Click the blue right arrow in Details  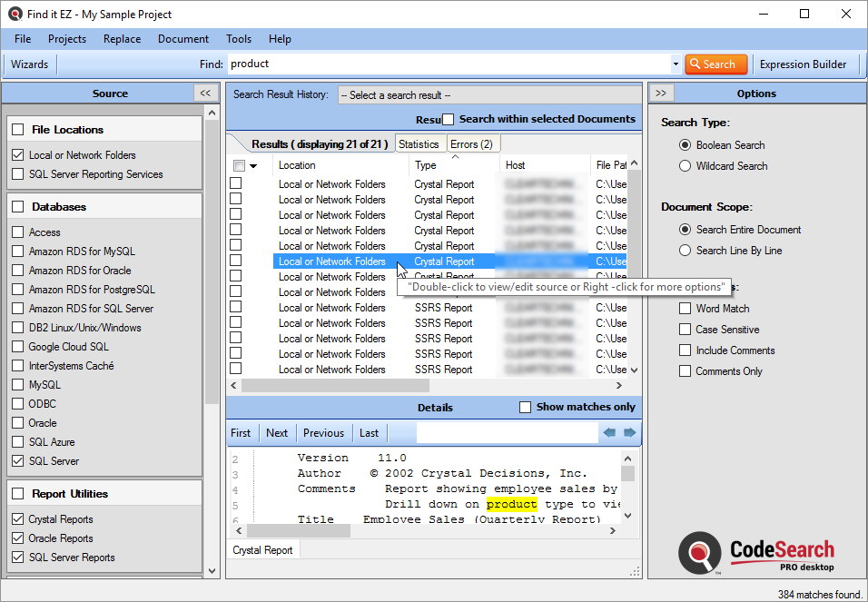pyautogui.click(x=629, y=432)
